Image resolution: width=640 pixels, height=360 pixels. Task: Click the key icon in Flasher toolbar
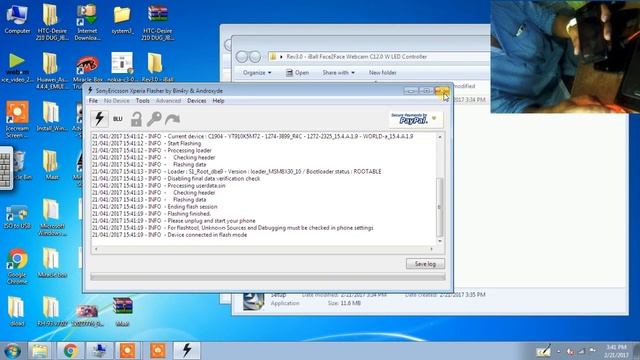click(154, 119)
